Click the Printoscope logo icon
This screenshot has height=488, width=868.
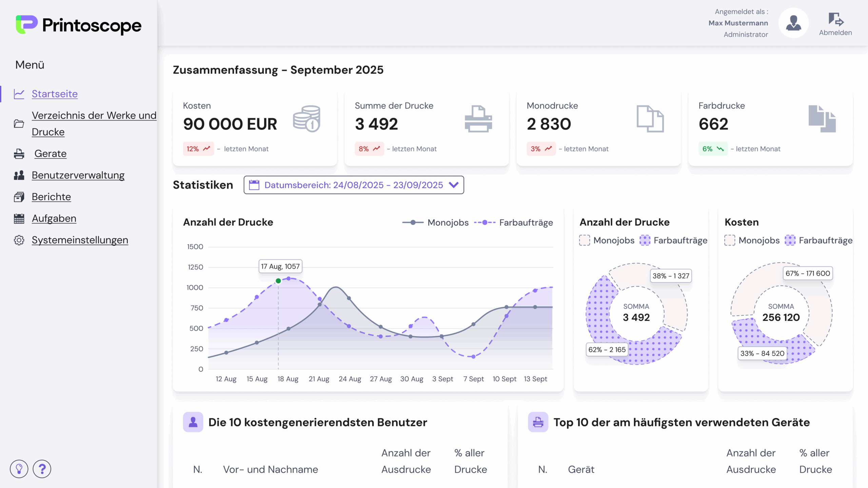26,24
